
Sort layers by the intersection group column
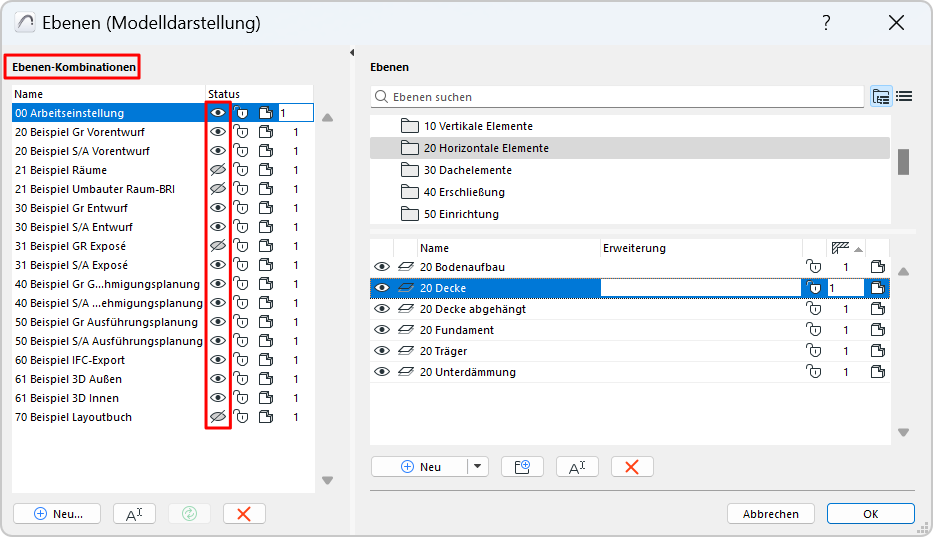[845, 248]
